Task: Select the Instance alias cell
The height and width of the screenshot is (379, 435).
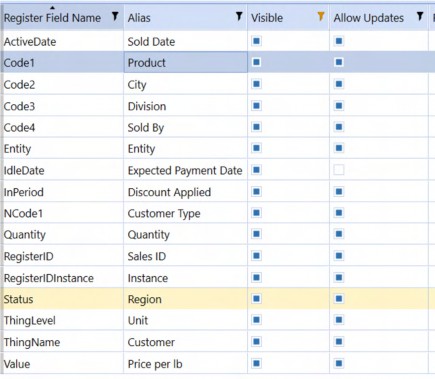Action: coord(185,278)
